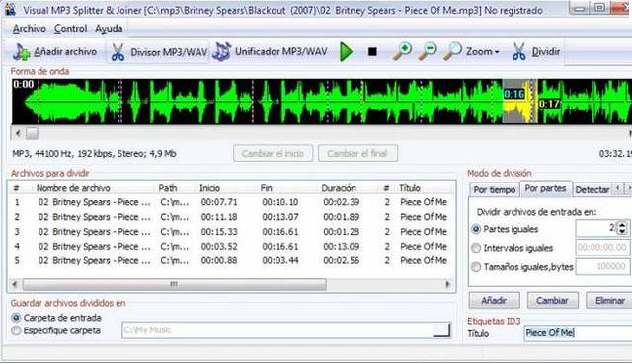This screenshot has height=364, width=632.
Task: Click the Cambiar button
Action: tap(552, 301)
